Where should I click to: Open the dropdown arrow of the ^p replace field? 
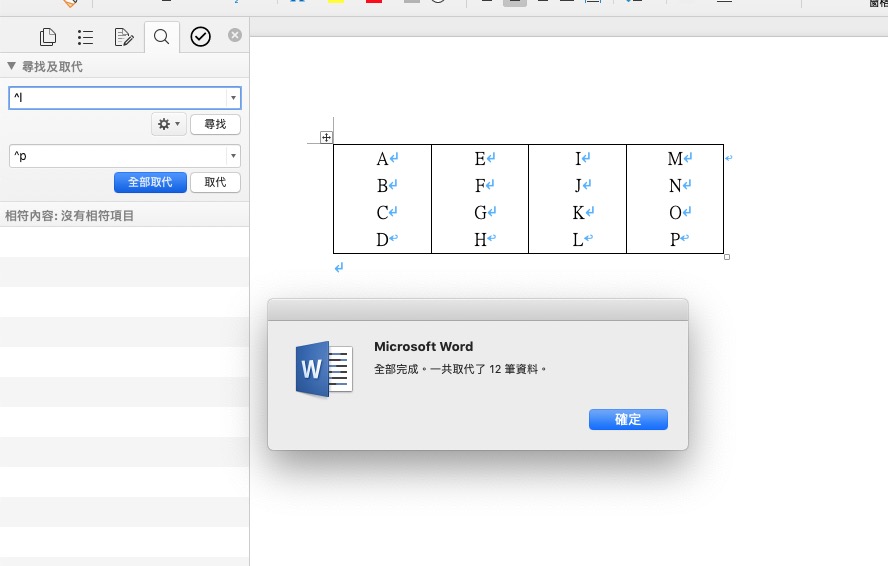[233, 156]
